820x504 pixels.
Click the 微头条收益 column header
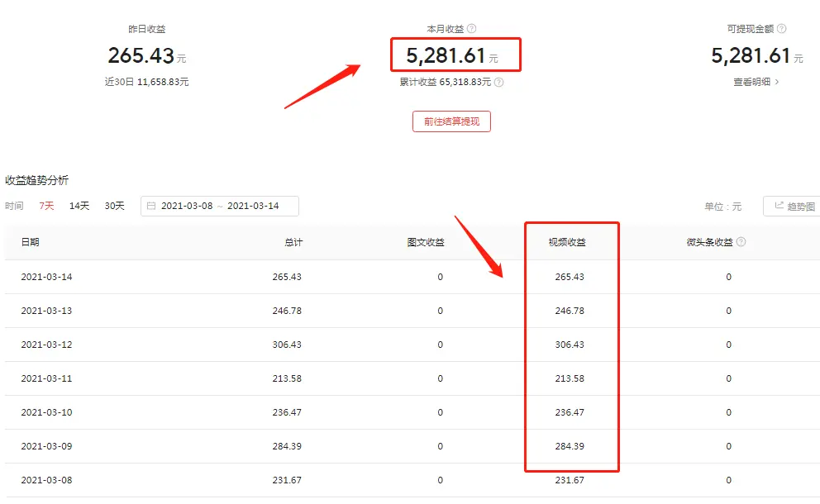click(x=710, y=242)
